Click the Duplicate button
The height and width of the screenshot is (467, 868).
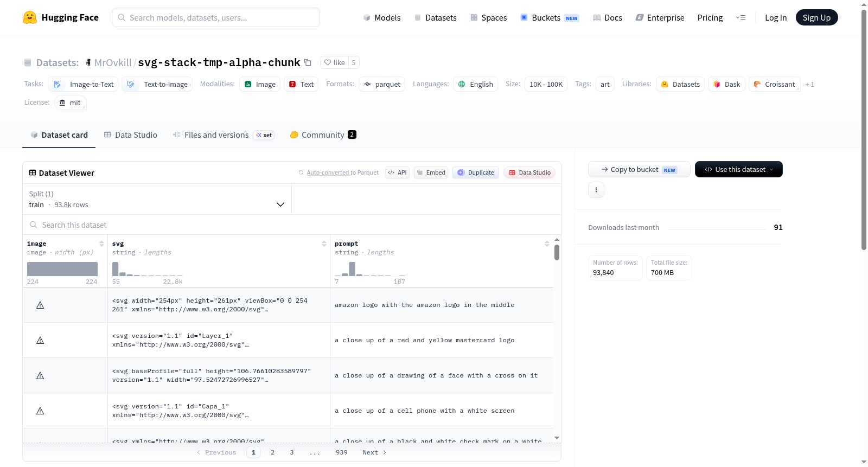click(x=475, y=172)
